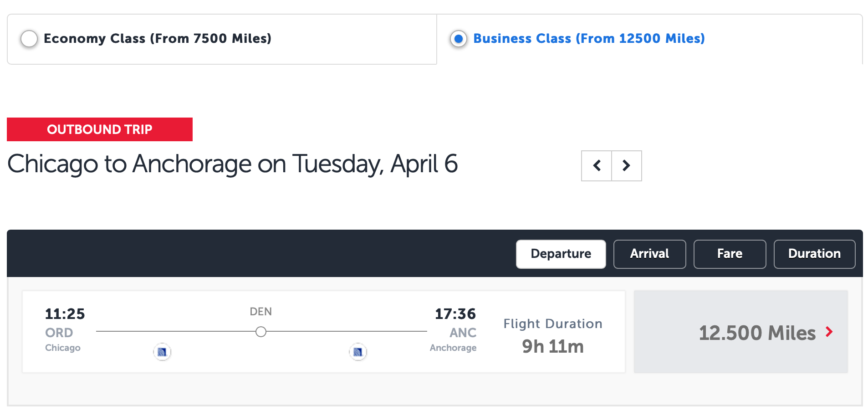
Task: Select the Business Class radio button
Action: (x=459, y=39)
